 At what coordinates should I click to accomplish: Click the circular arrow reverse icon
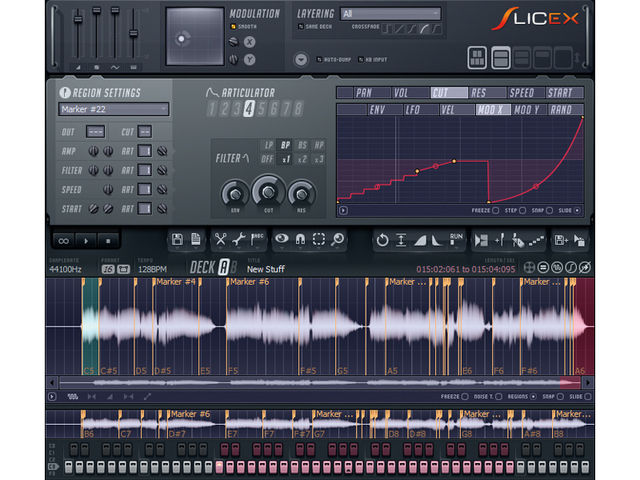pos(382,240)
